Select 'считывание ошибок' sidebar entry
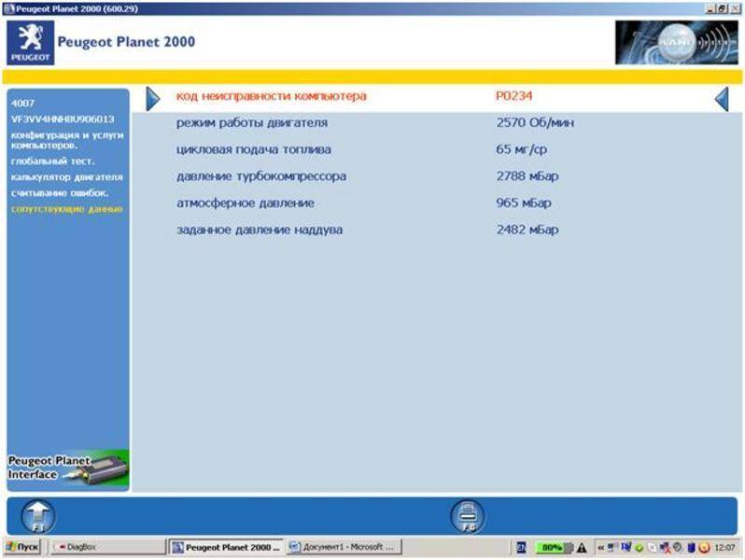Screen dimensions: 745x560 [60, 192]
